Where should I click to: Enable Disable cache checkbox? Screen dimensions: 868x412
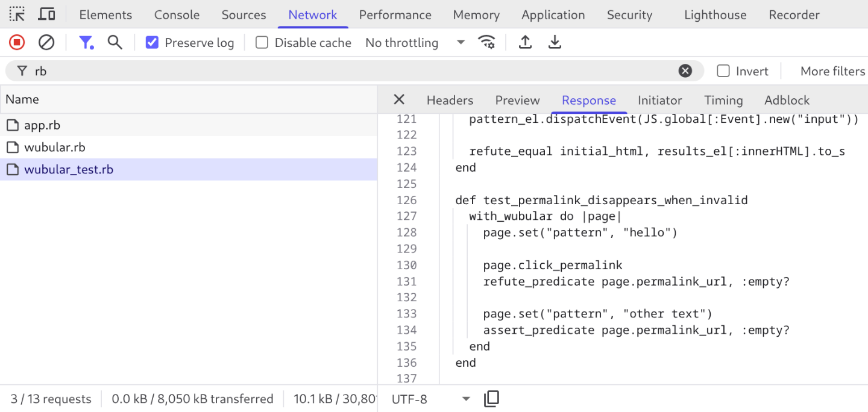point(262,42)
